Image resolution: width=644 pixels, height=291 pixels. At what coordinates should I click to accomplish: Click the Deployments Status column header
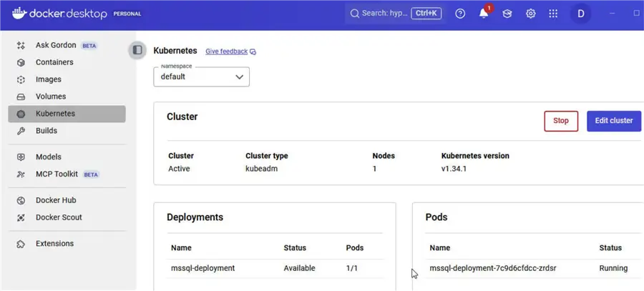(295, 248)
